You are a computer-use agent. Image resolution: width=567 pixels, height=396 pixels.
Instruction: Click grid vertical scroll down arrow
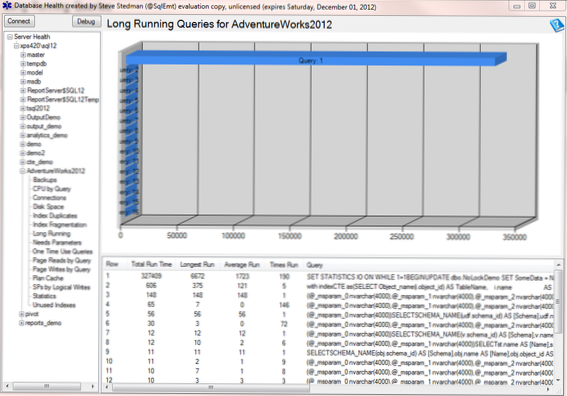tap(559, 380)
